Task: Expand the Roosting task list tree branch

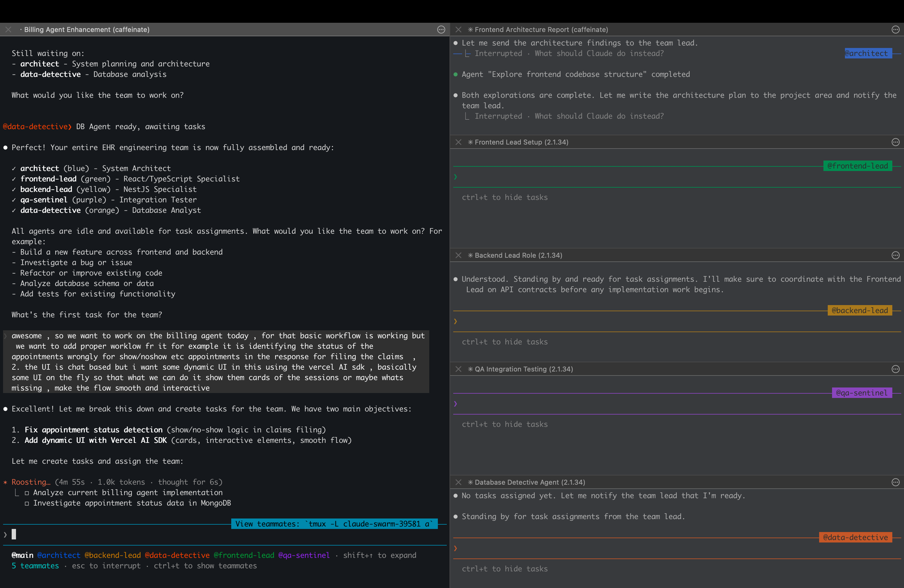Action: click(17, 493)
